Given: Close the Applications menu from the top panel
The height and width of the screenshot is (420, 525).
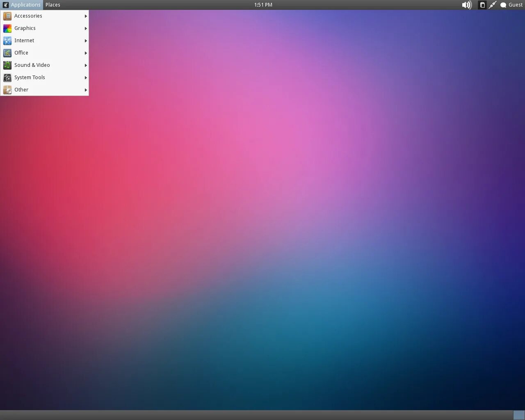Looking at the screenshot, I should (x=22, y=5).
